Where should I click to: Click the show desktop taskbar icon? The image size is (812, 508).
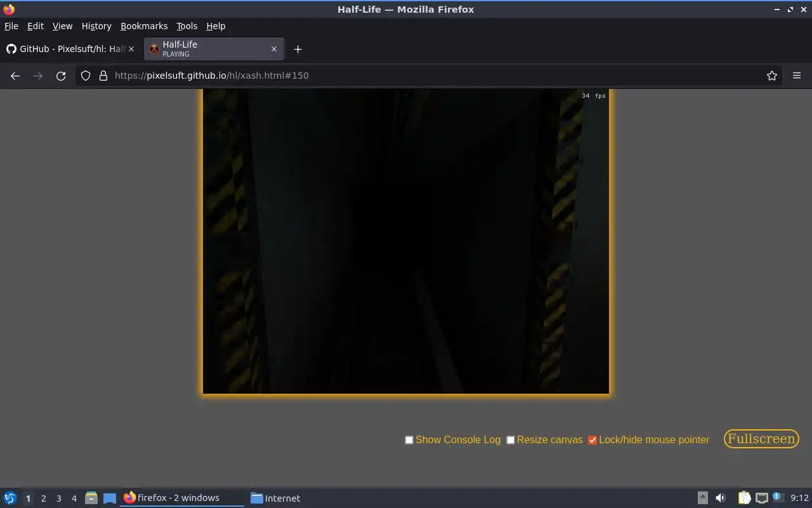(110, 498)
